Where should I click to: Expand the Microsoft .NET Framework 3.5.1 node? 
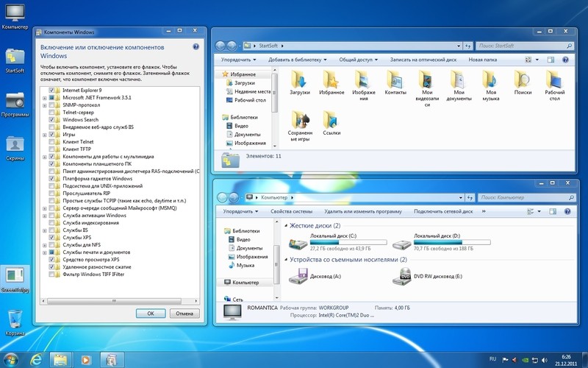tap(45, 98)
